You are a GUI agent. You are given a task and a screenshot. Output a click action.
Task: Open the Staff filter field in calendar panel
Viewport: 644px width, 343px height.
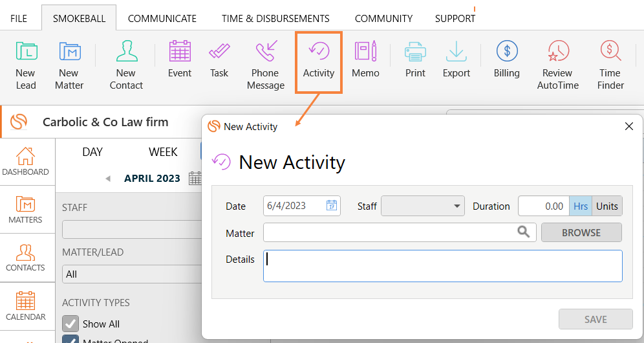tap(131, 229)
